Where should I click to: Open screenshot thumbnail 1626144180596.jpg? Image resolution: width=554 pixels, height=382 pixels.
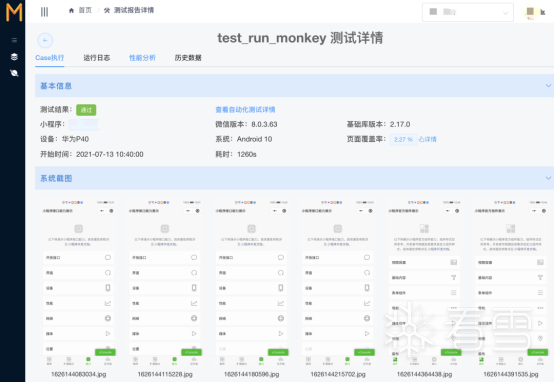click(252, 282)
